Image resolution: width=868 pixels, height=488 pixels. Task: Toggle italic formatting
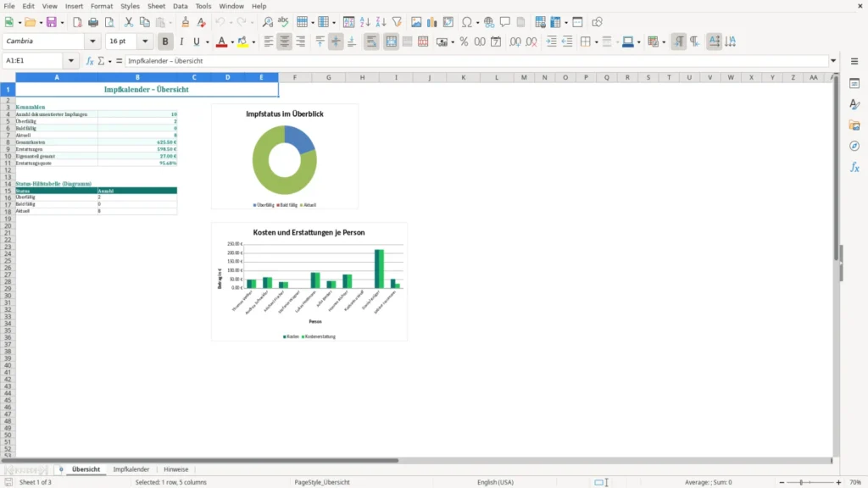(181, 42)
